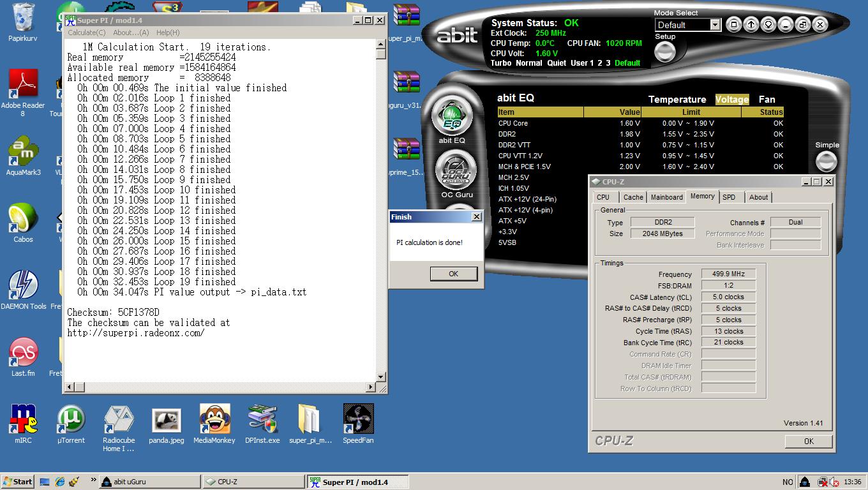
Task: Open Calculate(C) menu in Super PI
Action: pyautogui.click(x=87, y=33)
